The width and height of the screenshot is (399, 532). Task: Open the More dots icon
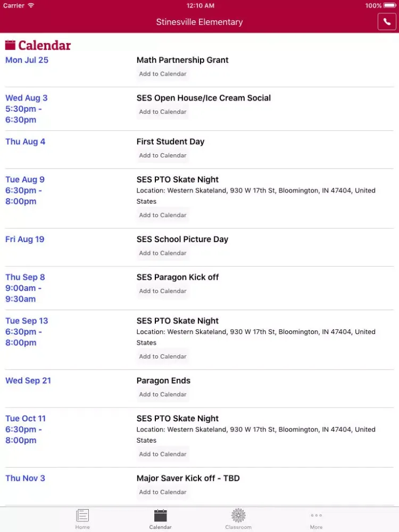(316, 516)
